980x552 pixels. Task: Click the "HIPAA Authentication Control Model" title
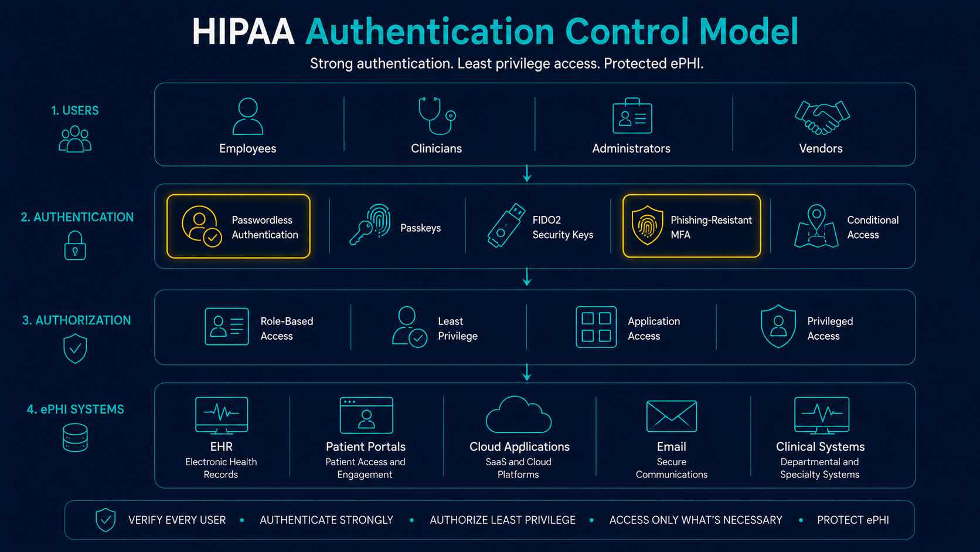495,31
